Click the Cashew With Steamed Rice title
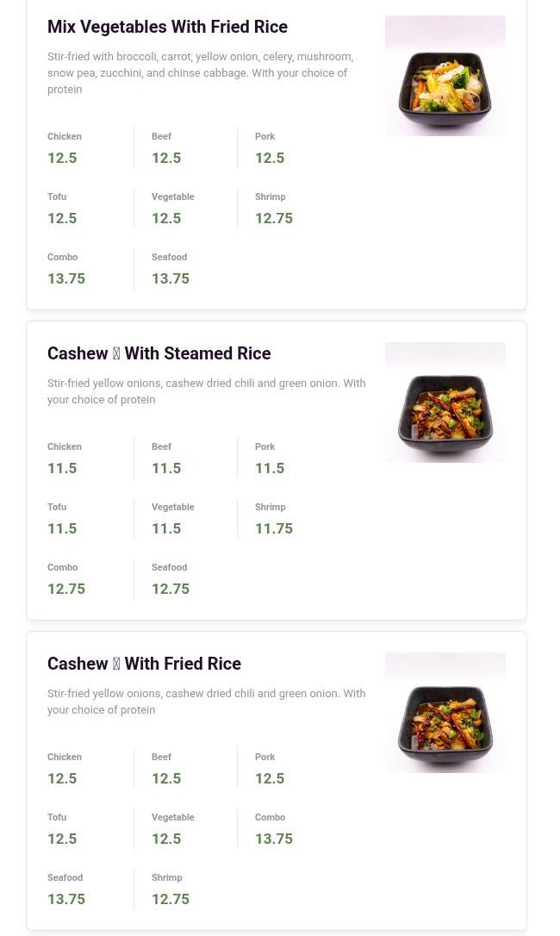 tap(159, 353)
